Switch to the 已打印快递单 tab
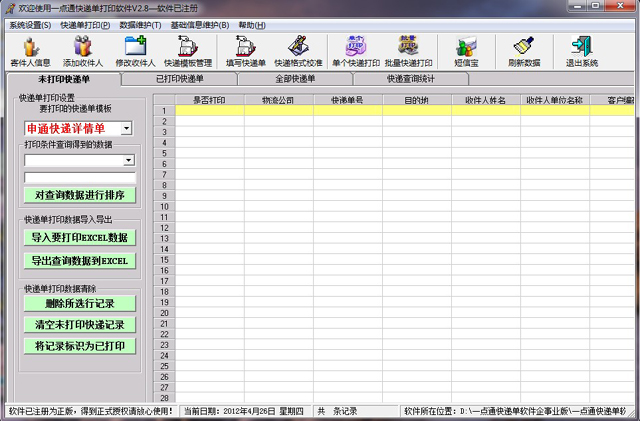The image size is (640, 421). click(180, 79)
